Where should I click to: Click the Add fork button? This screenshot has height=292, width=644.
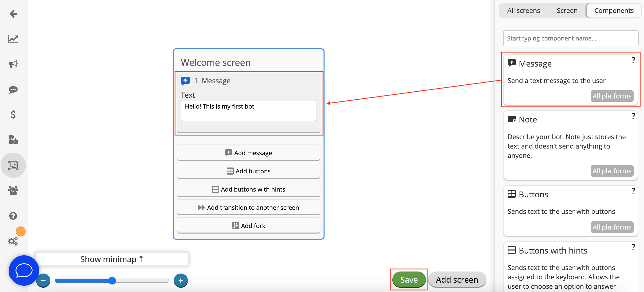248,226
